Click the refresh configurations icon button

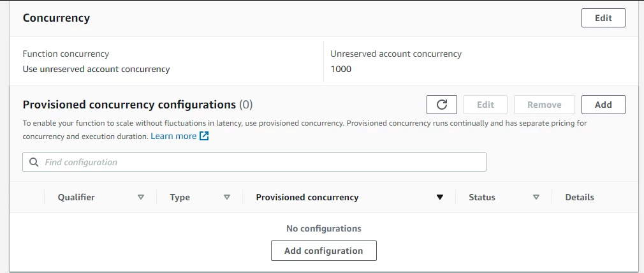(x=441, y=105)
